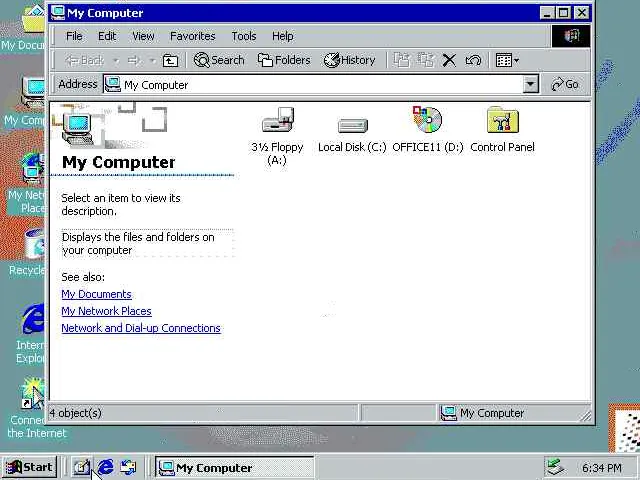
Task: Click the Up one level folder icon
Action: point(170,60)
